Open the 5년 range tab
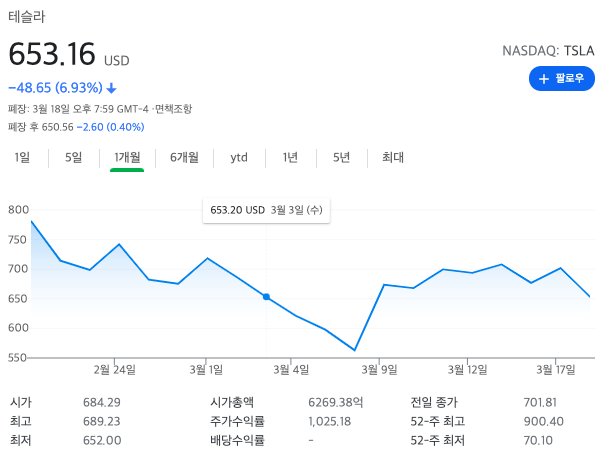Image resolution: width=609 pixels, height=460 pixels. coord(341,157)
